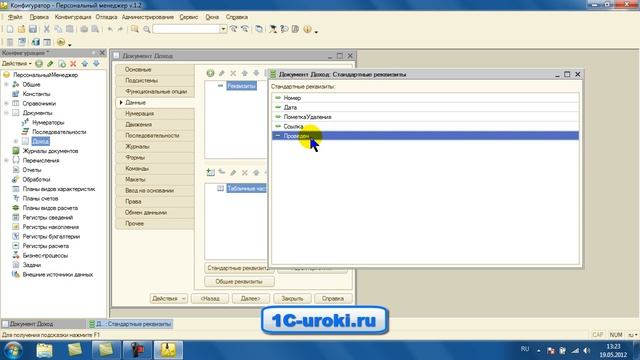This screenshot has width=640, height=360.
Task: Open the dropdown arrow next to run icon
Action: point(70,44)
